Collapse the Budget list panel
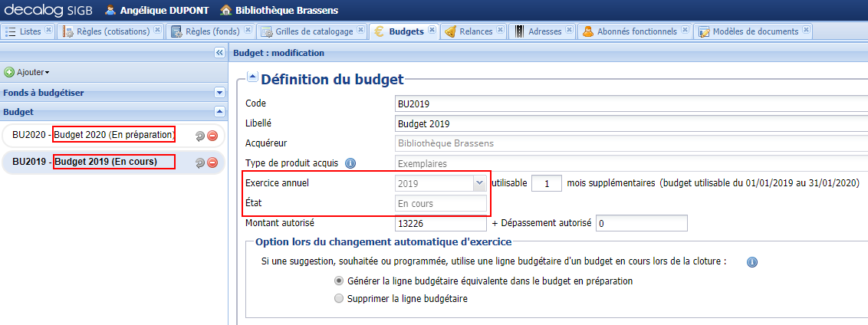Viewport: 868px width, 325px height. tap(219, 112)
